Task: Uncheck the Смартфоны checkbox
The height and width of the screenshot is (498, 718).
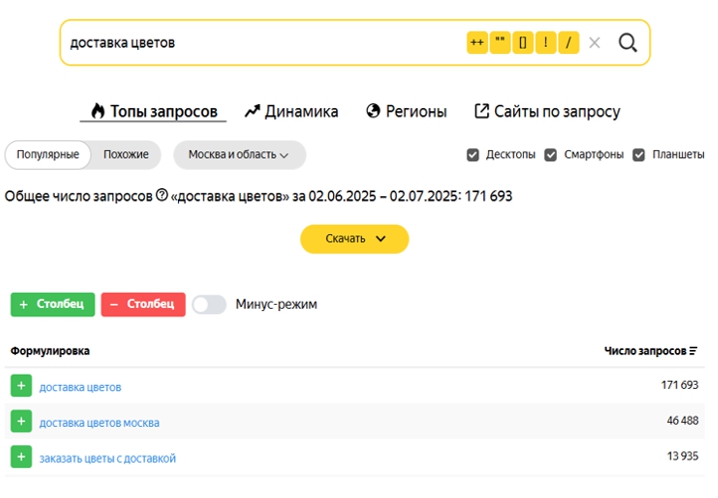Action: 551,155
